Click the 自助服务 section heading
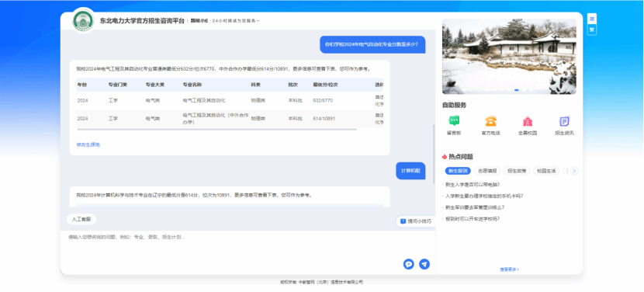The height and width of the screenshot is (292, 644). tap(454, 106)
